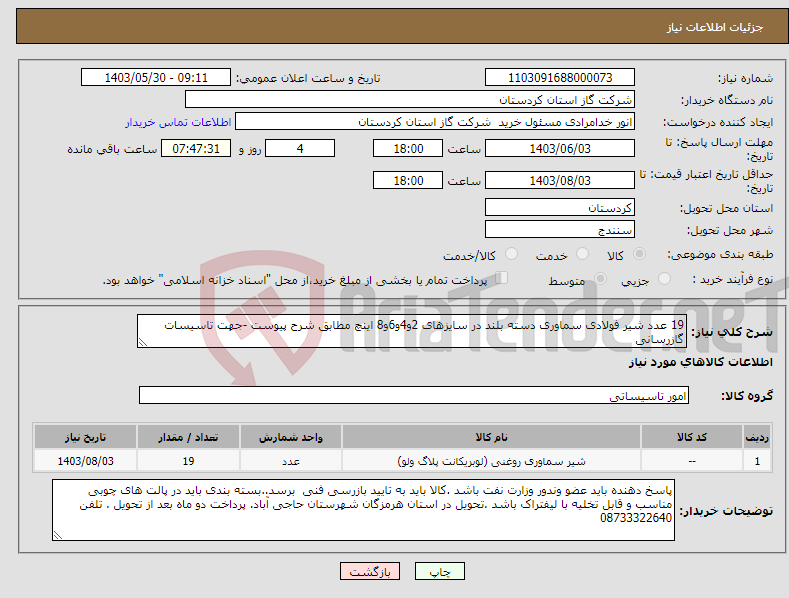789x598 pixels.
Task: Click the response deadline date 1403/06/03
Action: click(x=560, y=148)
